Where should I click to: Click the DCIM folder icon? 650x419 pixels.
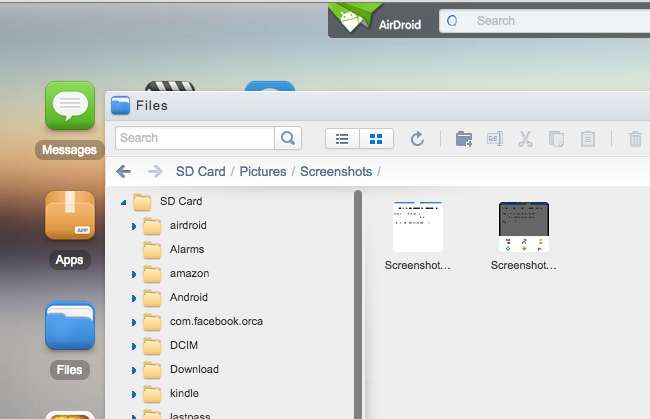tap(152, 346)
